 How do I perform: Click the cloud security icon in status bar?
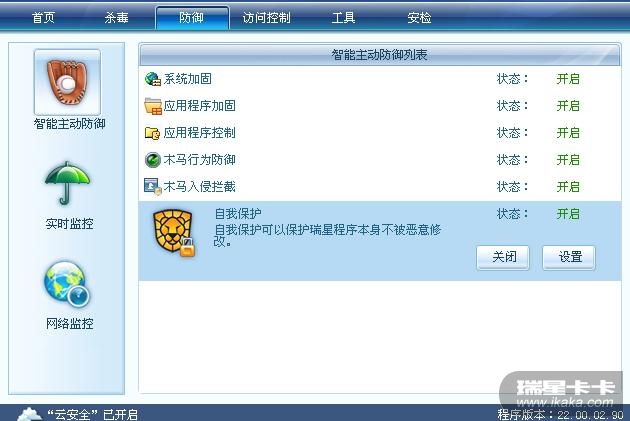click(x=29, y=414)
